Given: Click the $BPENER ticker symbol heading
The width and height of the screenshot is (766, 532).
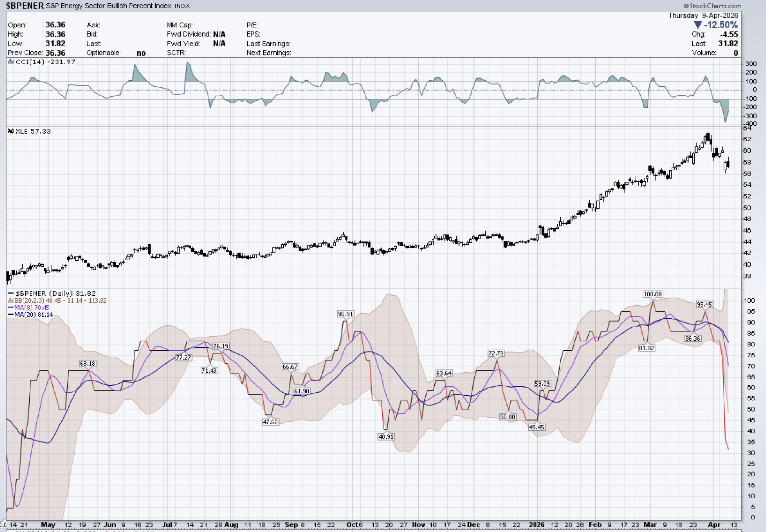Looking at the screenshot, I should coord(25,6).
